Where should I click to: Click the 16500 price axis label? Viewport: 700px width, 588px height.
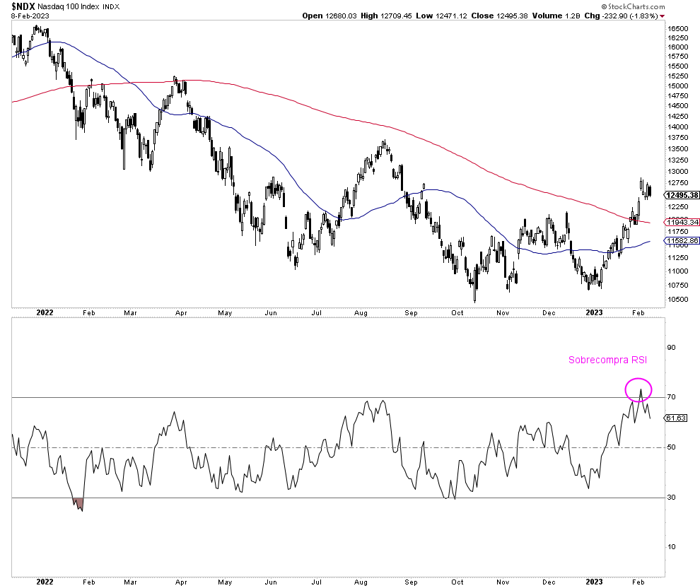click(677, 28)
